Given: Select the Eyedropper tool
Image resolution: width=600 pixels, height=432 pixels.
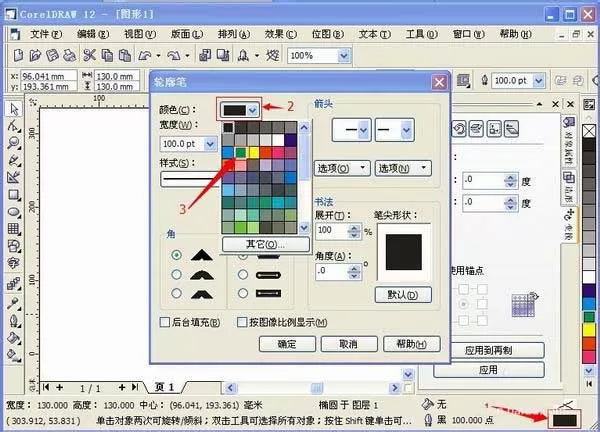Looking at the screenshot, I should (14, 303).
